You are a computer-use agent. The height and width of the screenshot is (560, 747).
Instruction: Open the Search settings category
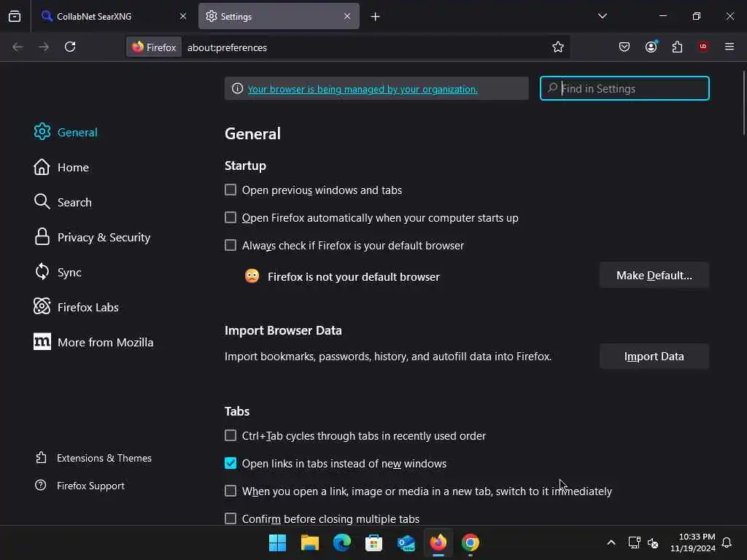[63, 202]
